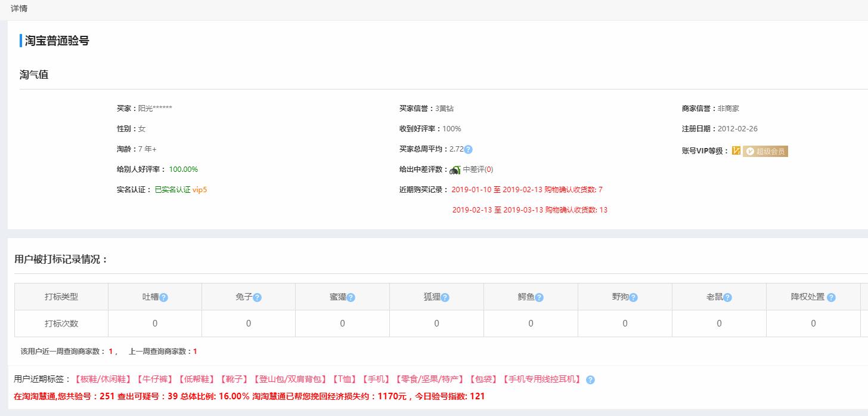This screenshot has width=868, height=416.
Task: Click the question mark icon beside 兔子
Action: pos(258,296)
